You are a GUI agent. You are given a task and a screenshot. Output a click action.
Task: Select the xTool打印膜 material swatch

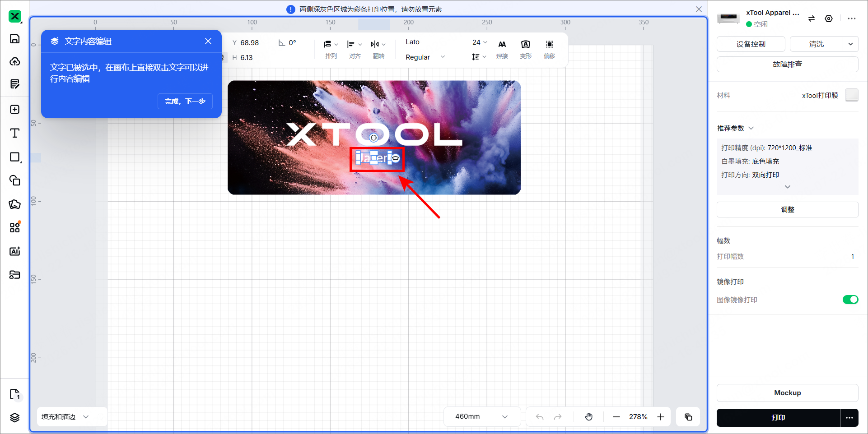click(x=852, y=95)
